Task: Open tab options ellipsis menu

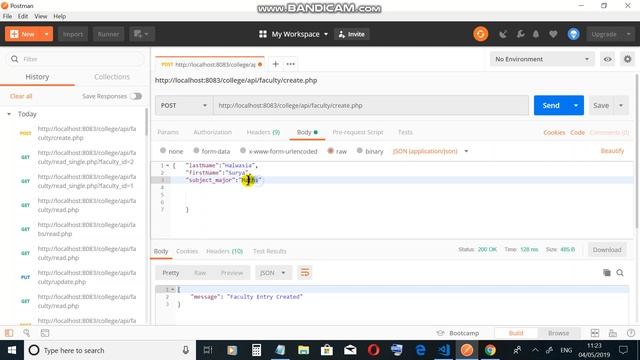Action: pos(291,64)
